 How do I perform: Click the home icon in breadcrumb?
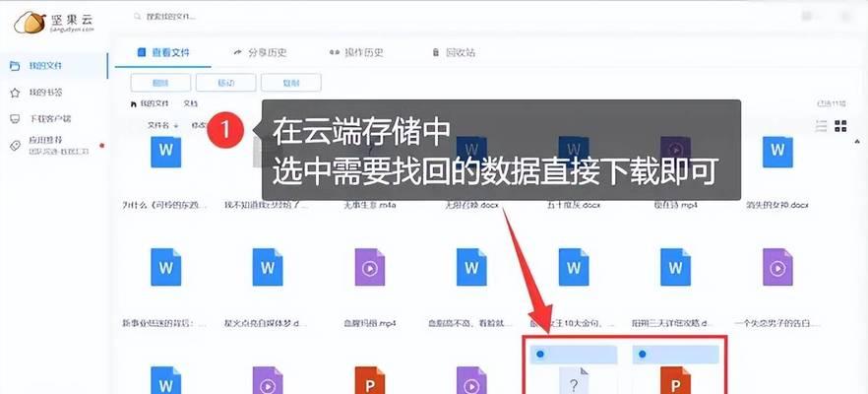point(134,103)
